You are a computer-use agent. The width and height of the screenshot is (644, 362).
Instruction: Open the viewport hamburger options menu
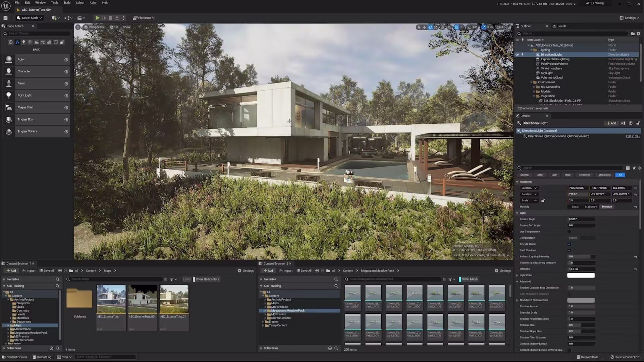[x=78, y=27]
